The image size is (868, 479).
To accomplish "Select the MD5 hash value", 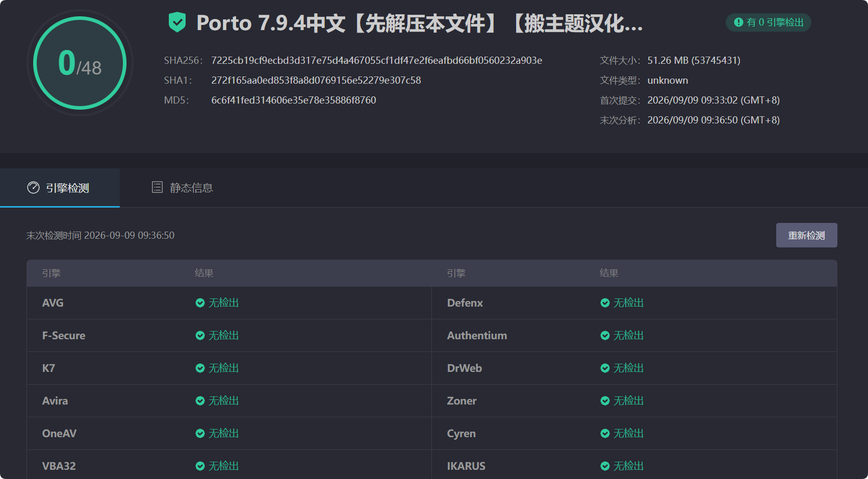I will [294, 100].
